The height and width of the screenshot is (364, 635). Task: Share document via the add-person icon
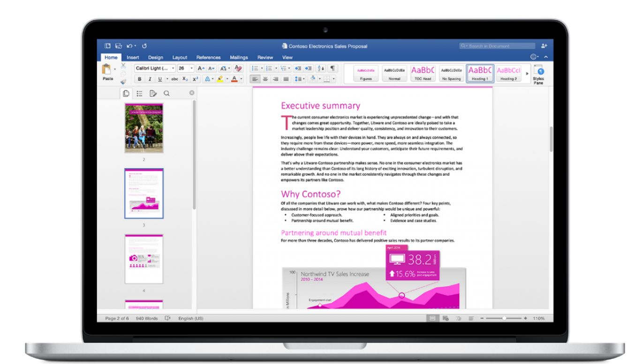click(x=544, y=46)
